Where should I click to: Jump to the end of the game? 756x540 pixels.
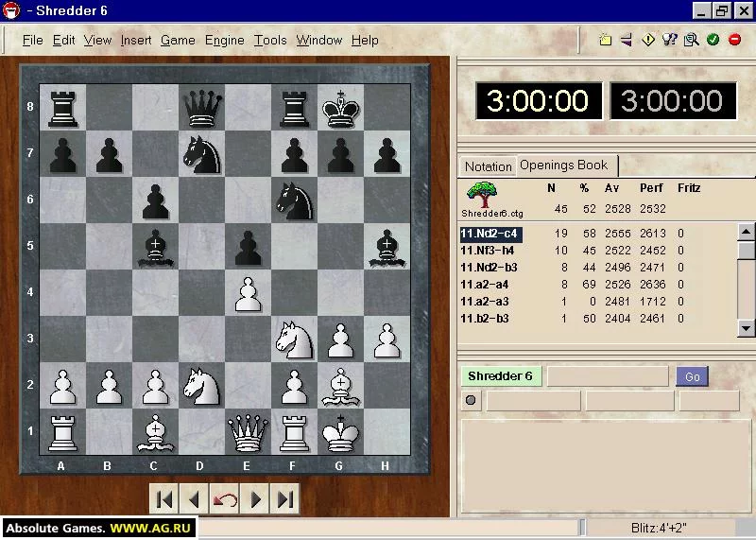pyautogui.click(x=285, y=499)
